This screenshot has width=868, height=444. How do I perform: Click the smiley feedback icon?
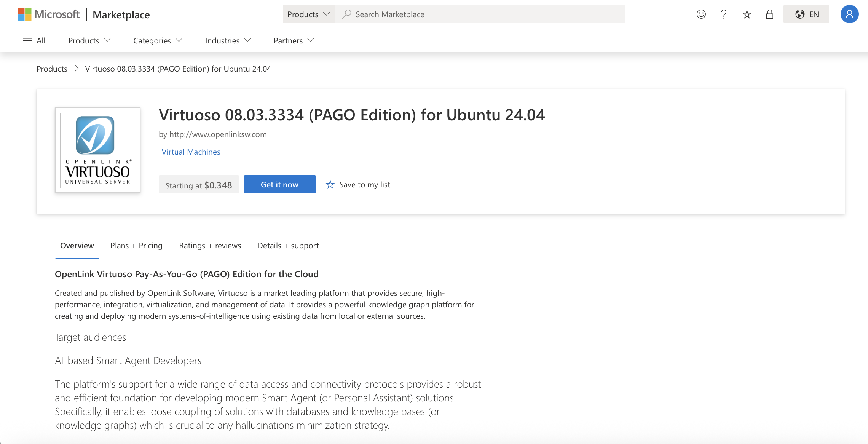point(701,14)
